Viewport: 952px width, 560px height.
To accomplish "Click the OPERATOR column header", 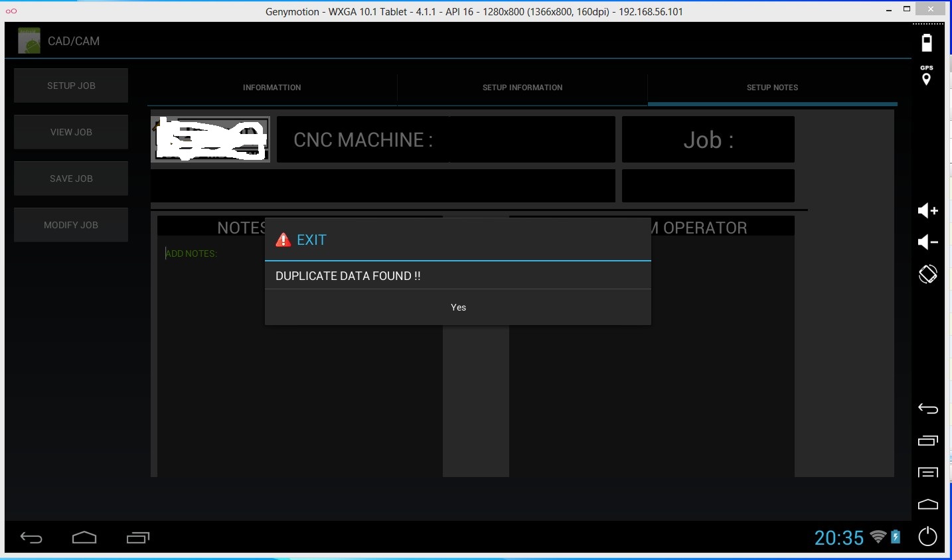I will pos(705,228).
